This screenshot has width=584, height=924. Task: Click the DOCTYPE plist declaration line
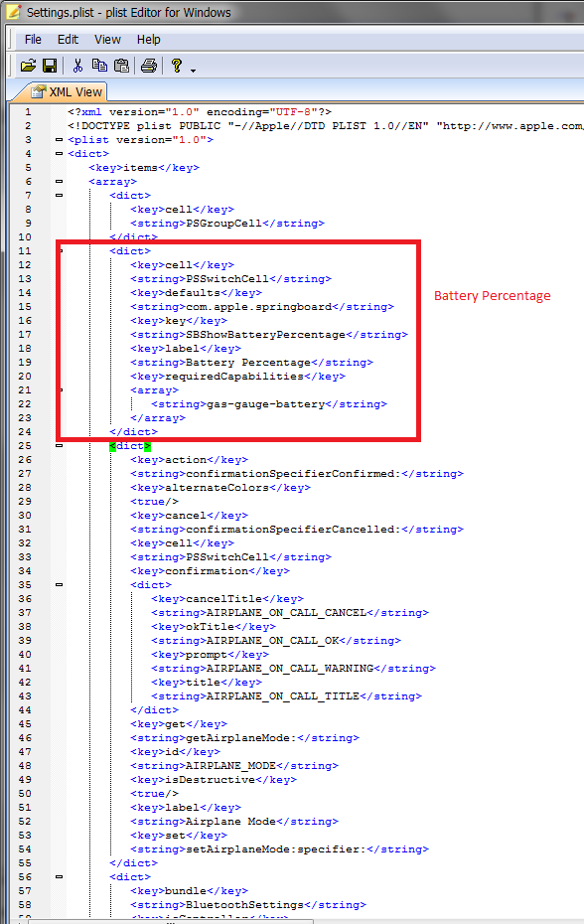click(x=326, y=125)
